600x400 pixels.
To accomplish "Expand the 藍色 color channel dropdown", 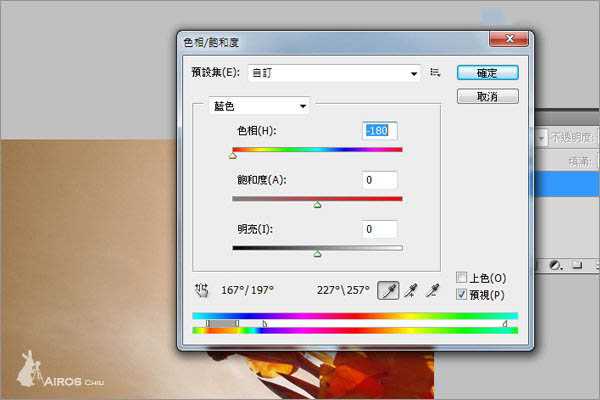I will point(259,106).
